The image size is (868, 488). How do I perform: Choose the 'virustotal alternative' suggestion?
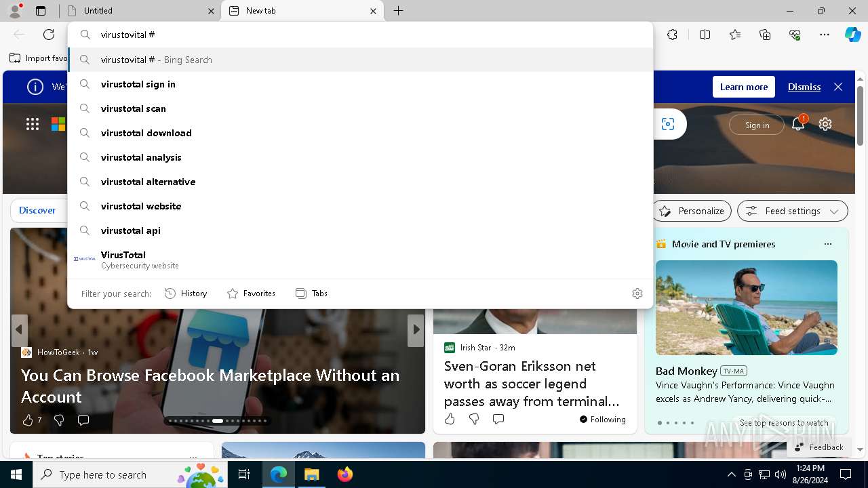[x=360, y=182]
